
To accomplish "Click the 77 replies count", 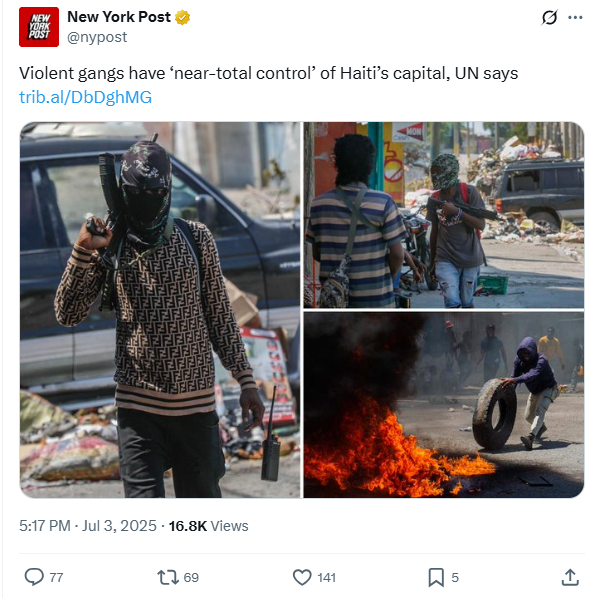I will pyautogui.click(x=56, y=577).
